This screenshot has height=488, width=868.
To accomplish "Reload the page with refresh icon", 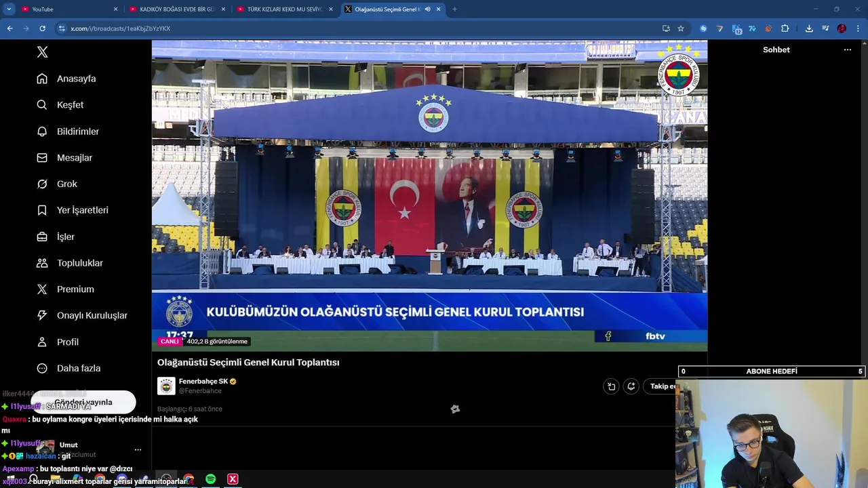I will click(42, 28).
